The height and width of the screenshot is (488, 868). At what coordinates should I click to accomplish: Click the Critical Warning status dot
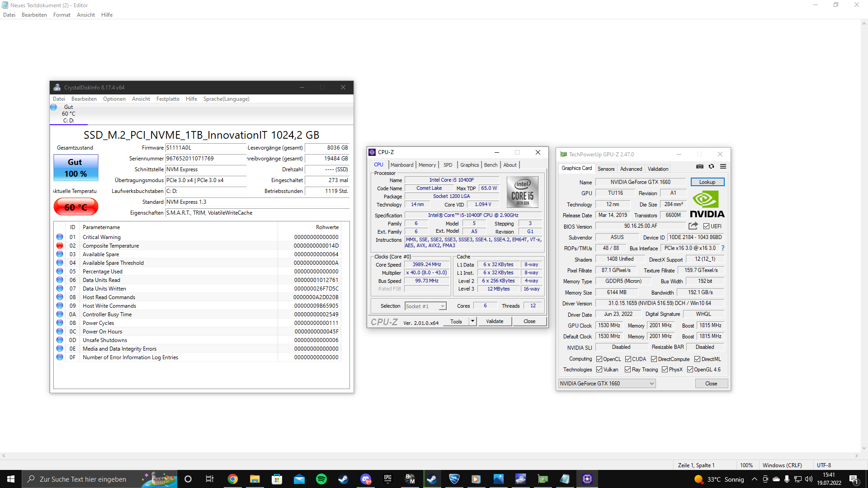(x=60, y=237)
